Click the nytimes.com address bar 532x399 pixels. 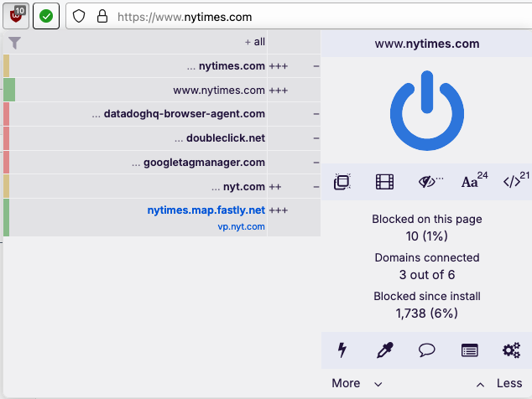point(299,16)
